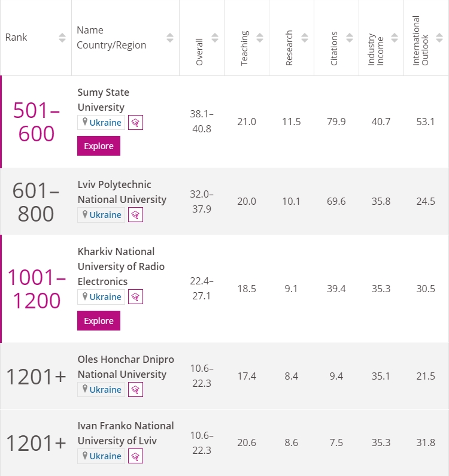This screenshot has width=449, height=476.
Task: Sort by Name Country/Region column arrows
Action: (x=170, y=38)
